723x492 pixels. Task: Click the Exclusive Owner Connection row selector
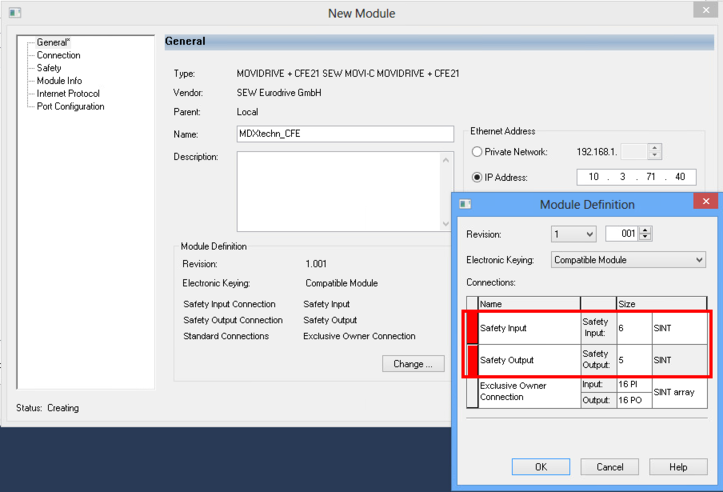point(471,392)
